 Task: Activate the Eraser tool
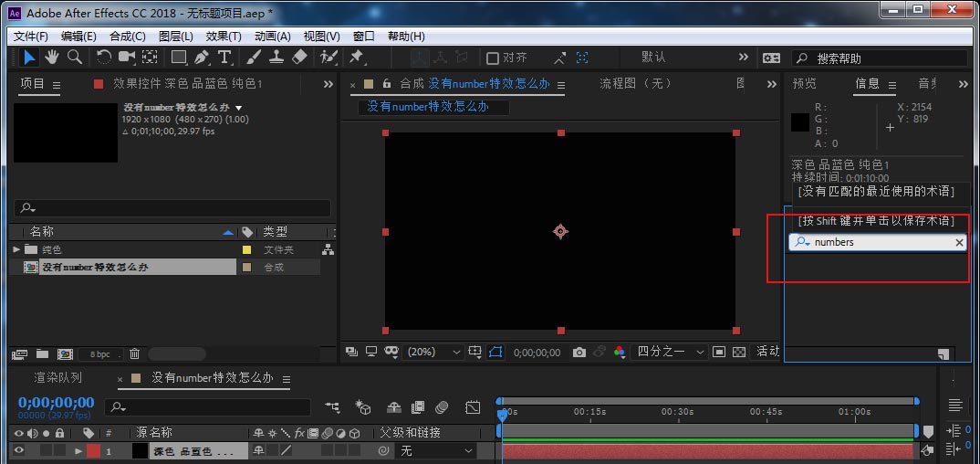click(299, 58)
